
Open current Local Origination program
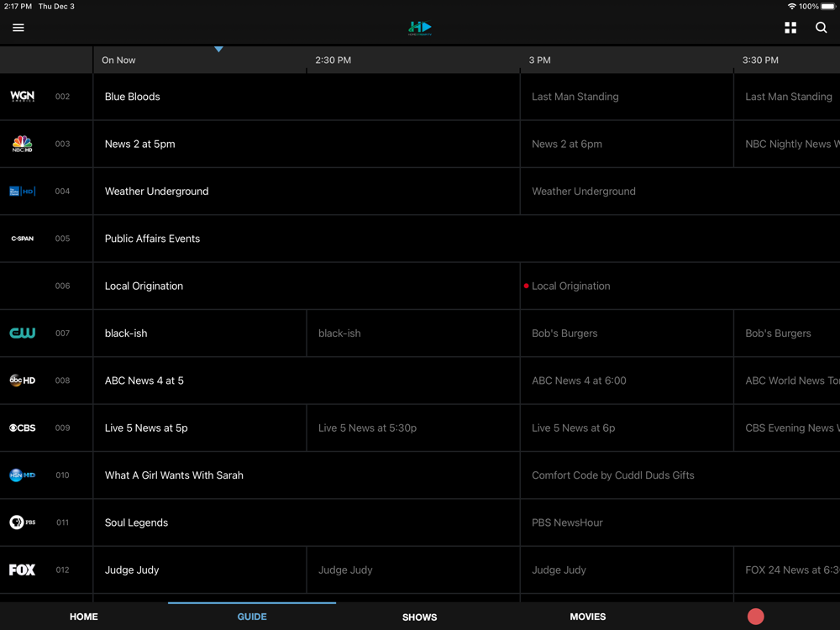click(307, 286)
